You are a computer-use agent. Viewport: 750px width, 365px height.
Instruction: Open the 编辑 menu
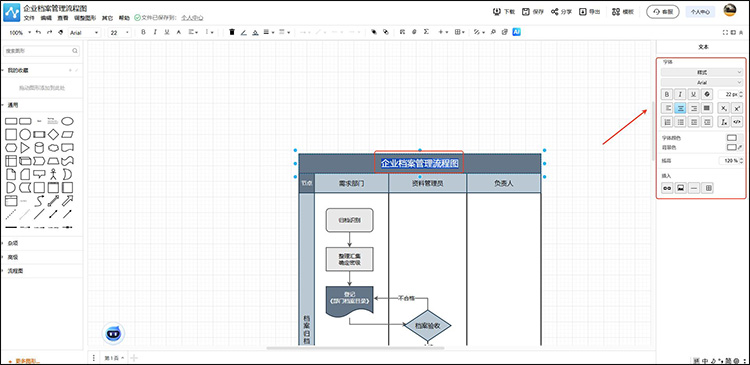tap(46, 18)
